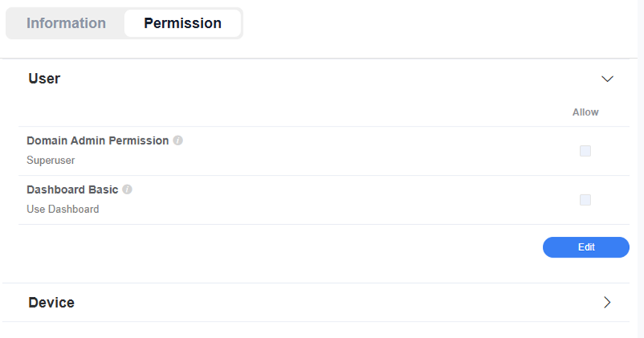This screenshot has height=338, width=644.
Task: Click the Use Dashboard description text
Action: click(x=63, y=209)
